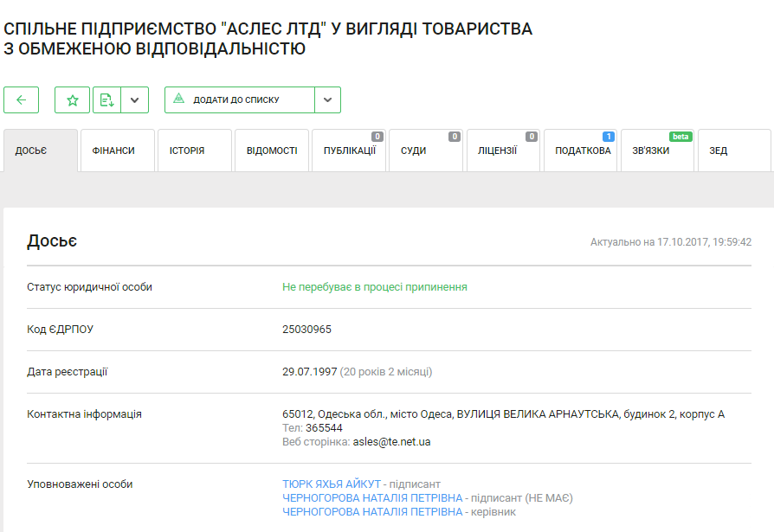This screenshot has width=774, height=532.
Task: Open the ТЮРК ЯХЬЯ АЙКУТ person link
Action: tap(332, 484)
